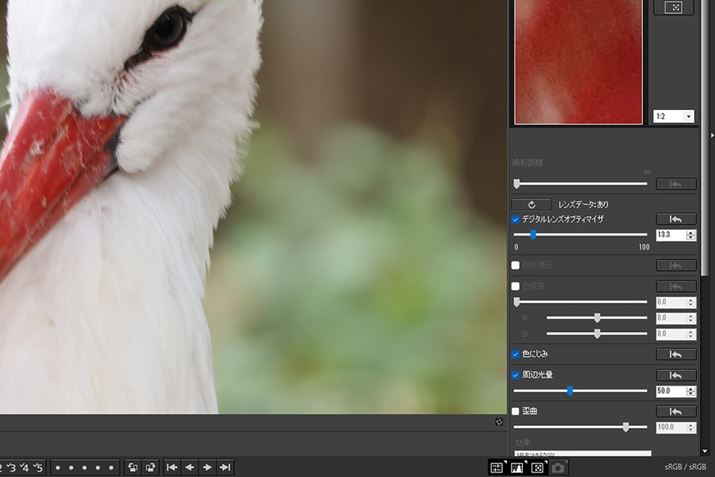Collapse the right tool palette arrow

[x=712, y=135]
